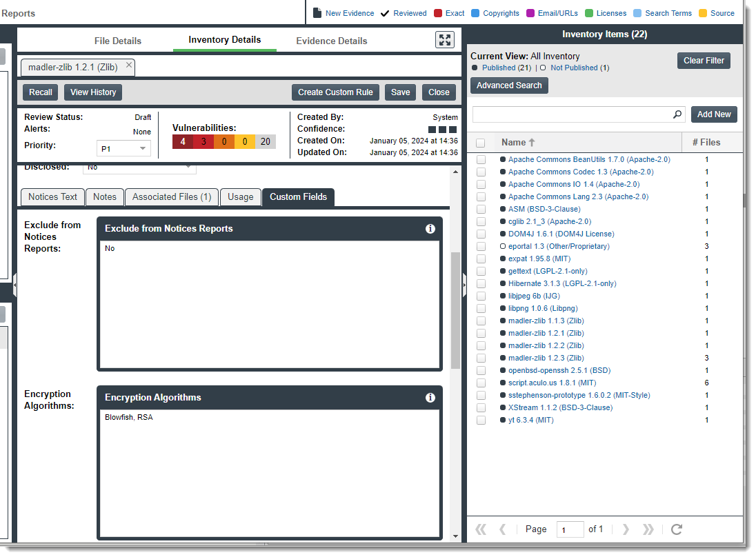756x557 pixels.
Task: Click the search magnifier icon
Action: [x=677, y=115]
